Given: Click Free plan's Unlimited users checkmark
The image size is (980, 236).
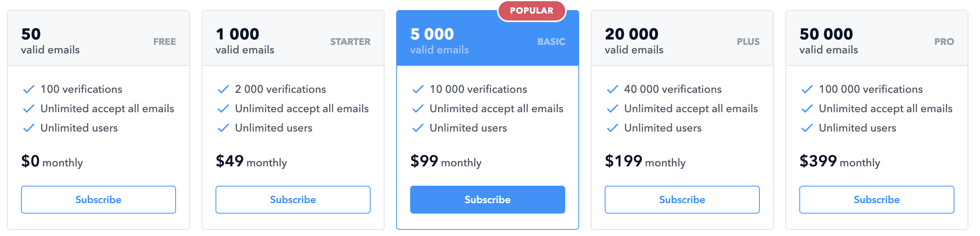Looking at the screenshot, I should (29, 128).
